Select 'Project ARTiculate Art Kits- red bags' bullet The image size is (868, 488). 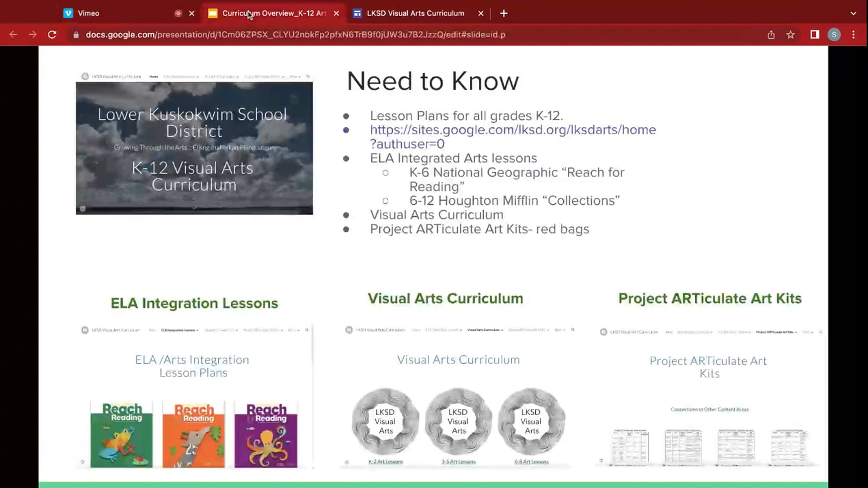[x=480, y=229]
